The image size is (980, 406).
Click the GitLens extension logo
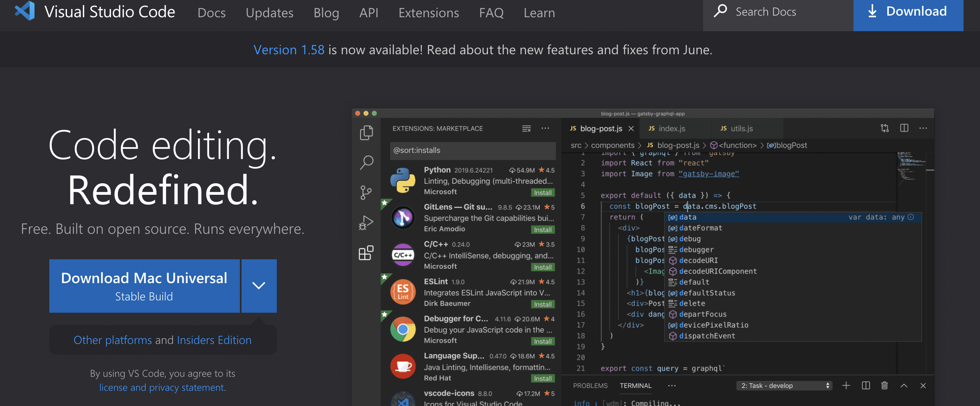tap(403, 217)
